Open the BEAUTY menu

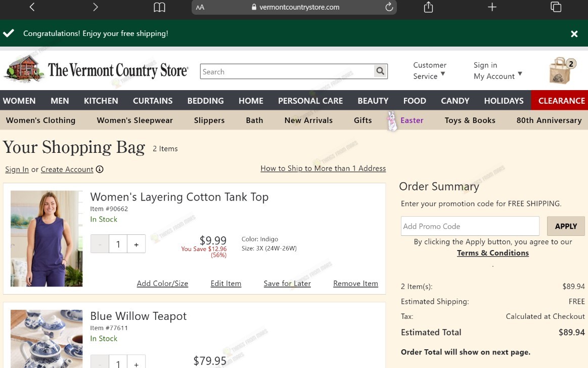[x=373, y=101]
